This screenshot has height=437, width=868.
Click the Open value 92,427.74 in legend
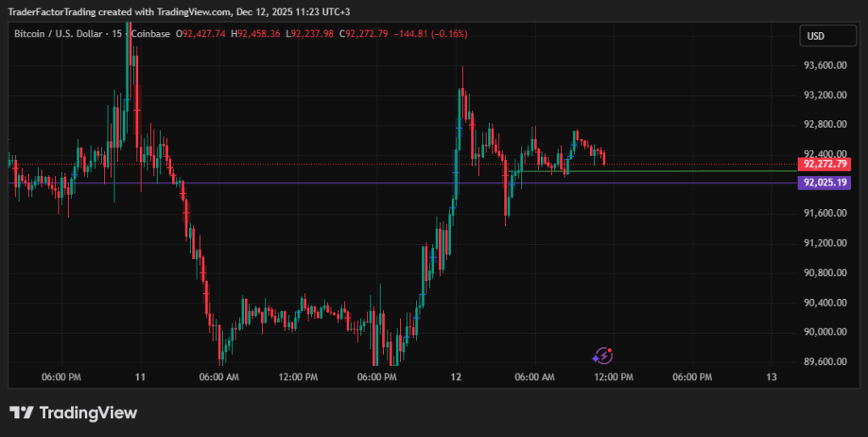pyautogui.click(x=203, y=34)
